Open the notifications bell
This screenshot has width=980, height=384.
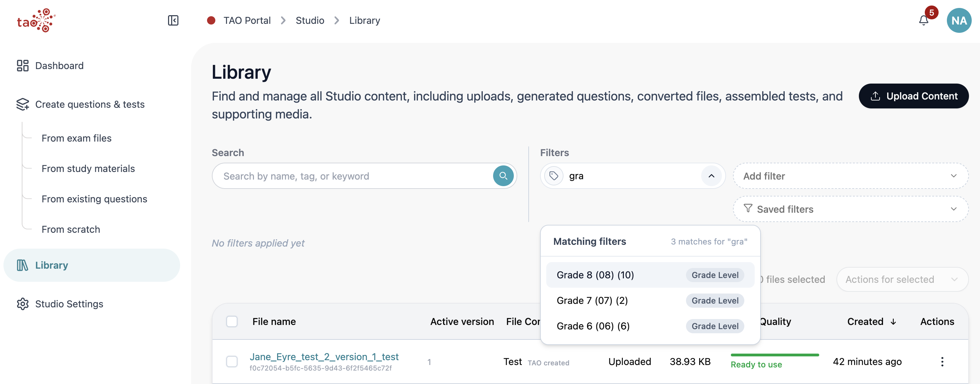point(923,20)
